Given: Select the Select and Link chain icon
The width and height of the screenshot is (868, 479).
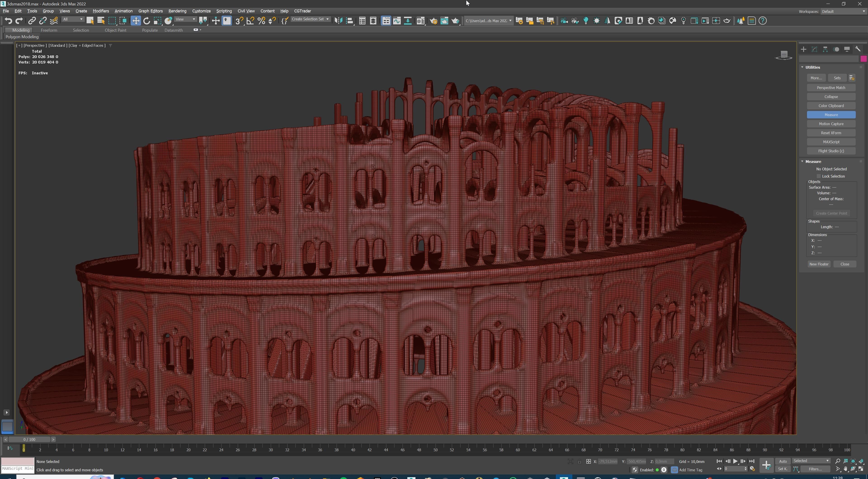Looking at the screenshot, I should 32,21.
